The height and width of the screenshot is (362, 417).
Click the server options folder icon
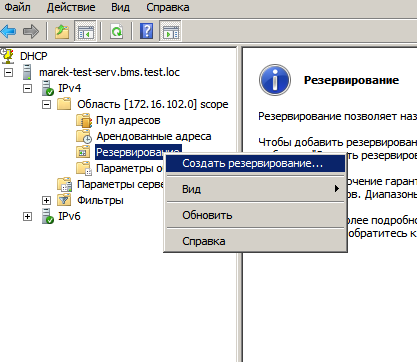[64, 184]
